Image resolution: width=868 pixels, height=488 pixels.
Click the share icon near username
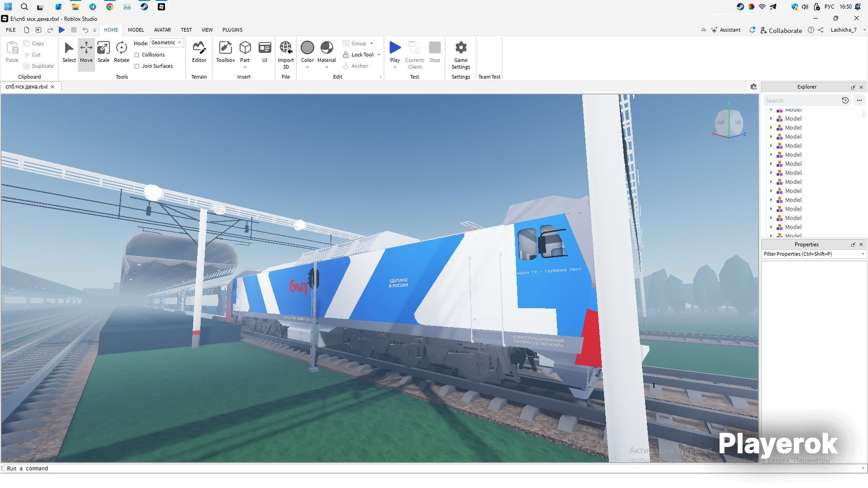tap(821, 30)
